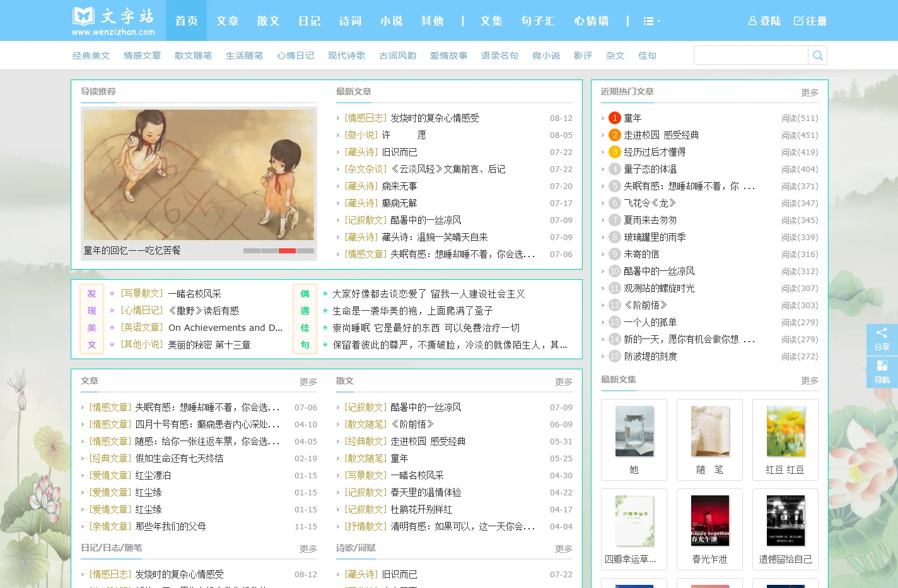Open the 日记 nav menu

click(310, 21)
